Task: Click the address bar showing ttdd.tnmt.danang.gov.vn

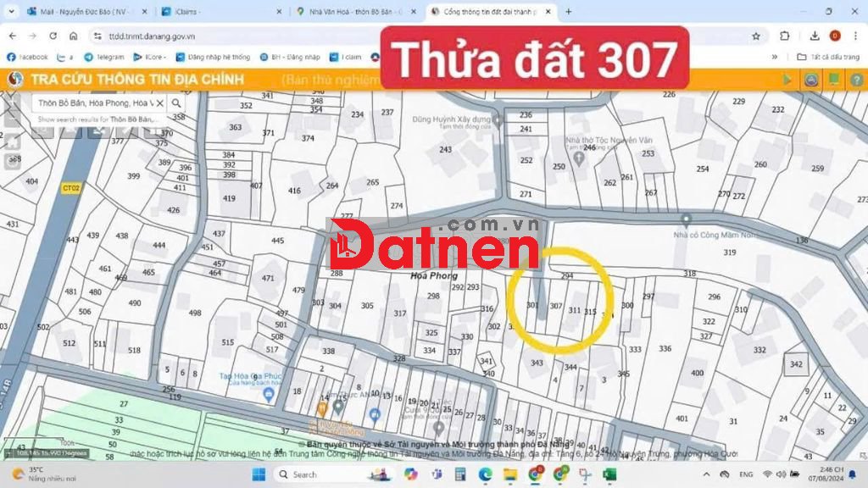Action: (339, 36)
